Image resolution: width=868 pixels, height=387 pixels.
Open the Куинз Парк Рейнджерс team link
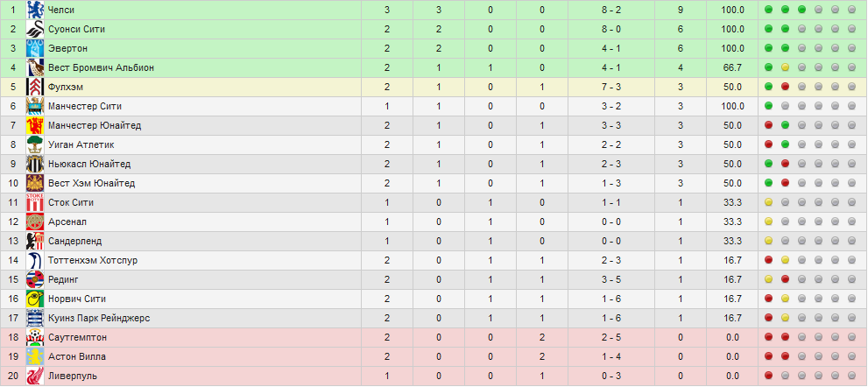pos(99,319)
